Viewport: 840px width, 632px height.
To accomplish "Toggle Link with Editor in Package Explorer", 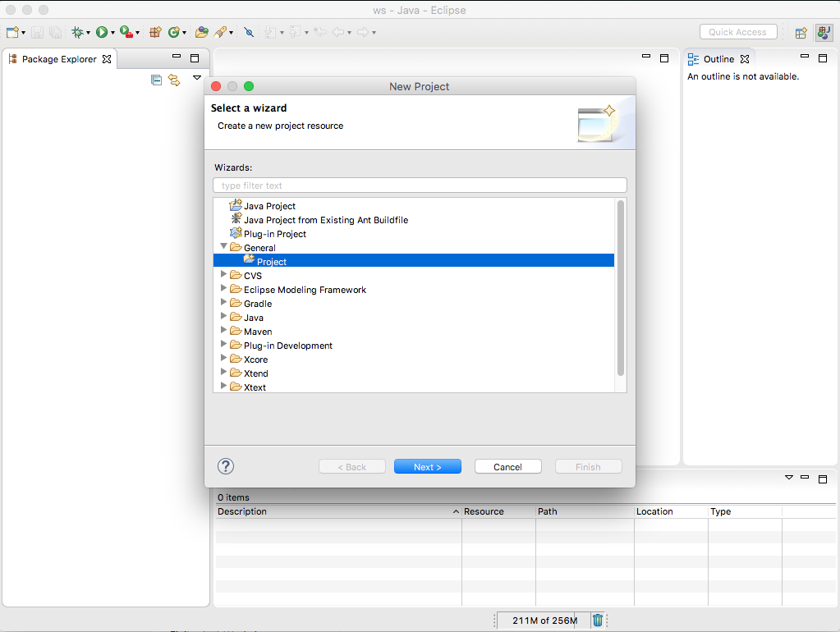I will [174, 80].
